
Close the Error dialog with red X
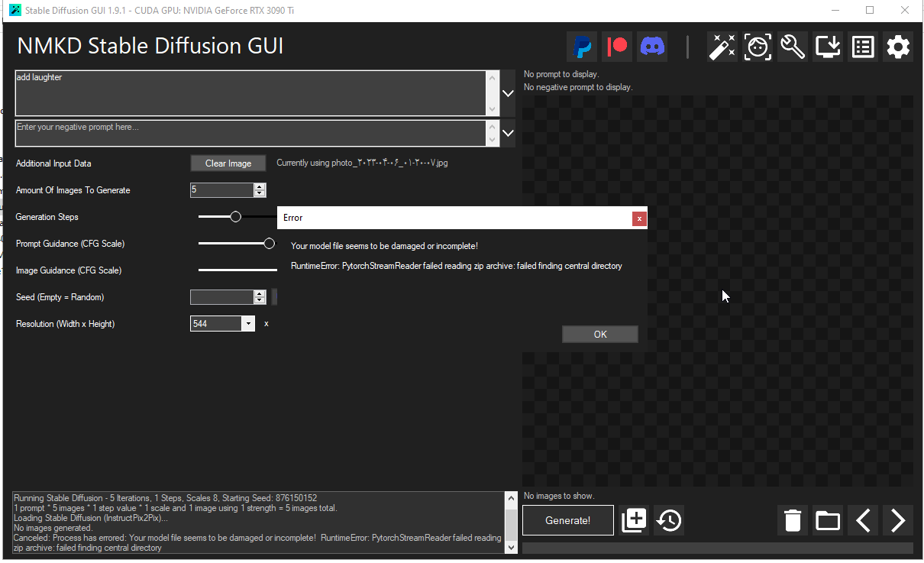(639, 218)
